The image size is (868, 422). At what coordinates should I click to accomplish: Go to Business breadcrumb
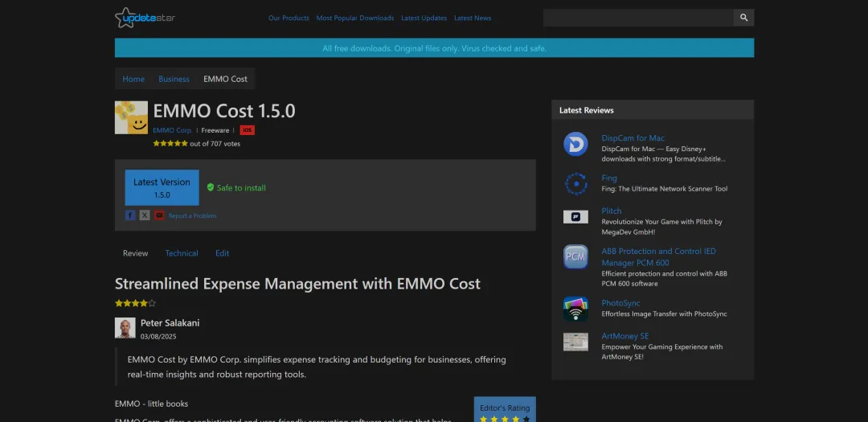click(174, 80)
